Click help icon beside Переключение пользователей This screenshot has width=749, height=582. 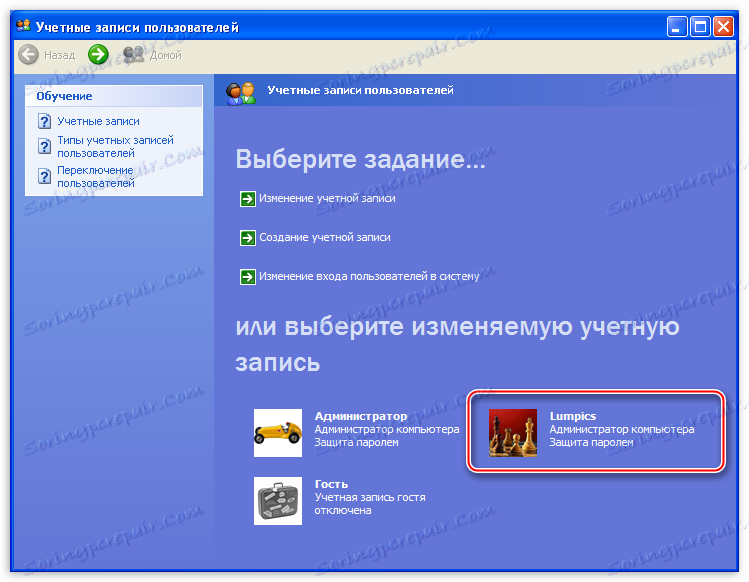click(44, 176)
